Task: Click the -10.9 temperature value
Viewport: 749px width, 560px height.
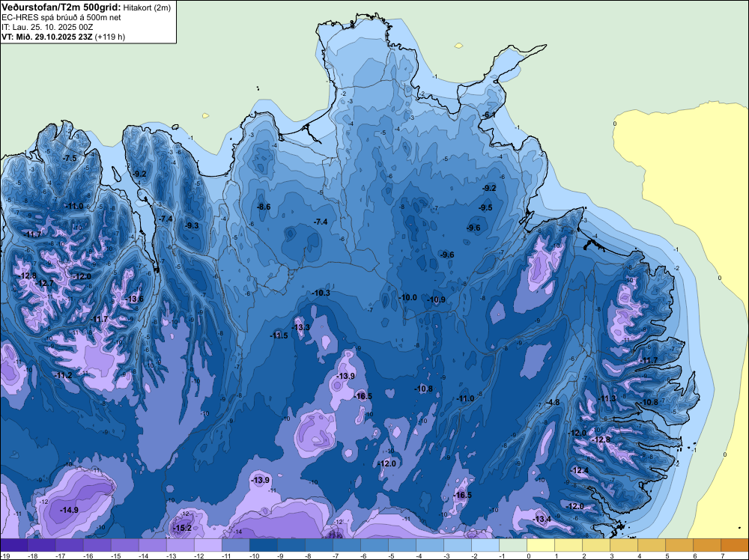Action: click(436, 299)
